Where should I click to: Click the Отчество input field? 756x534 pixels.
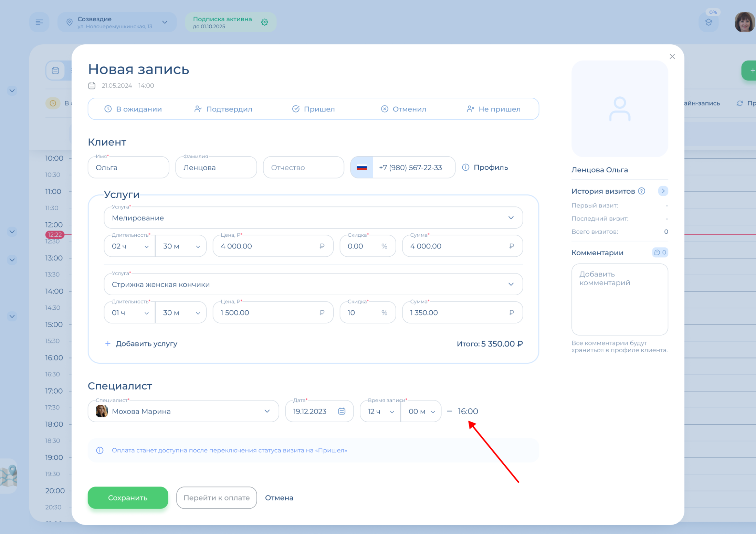coord(303,168)
